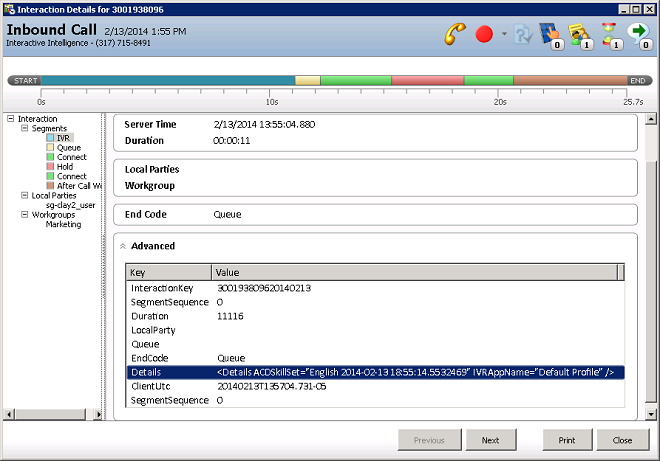Click the solar panel hand pointer icon
The width and height of the screenshot is (660, 461).
551,34
